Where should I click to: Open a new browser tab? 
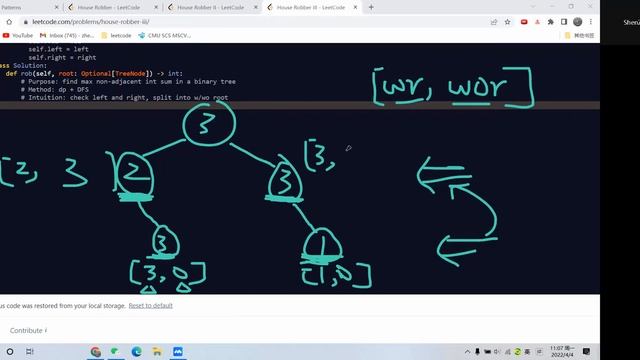coord(371,7)
